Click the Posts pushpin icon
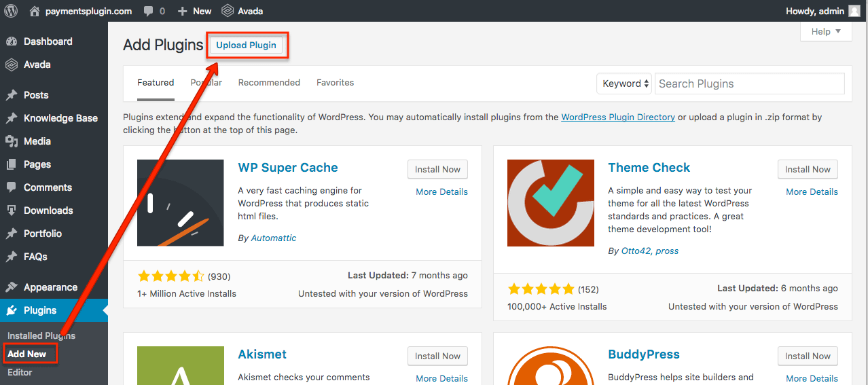Image resolution: width=868 pixels, height=385 pixels. [12, 95]
